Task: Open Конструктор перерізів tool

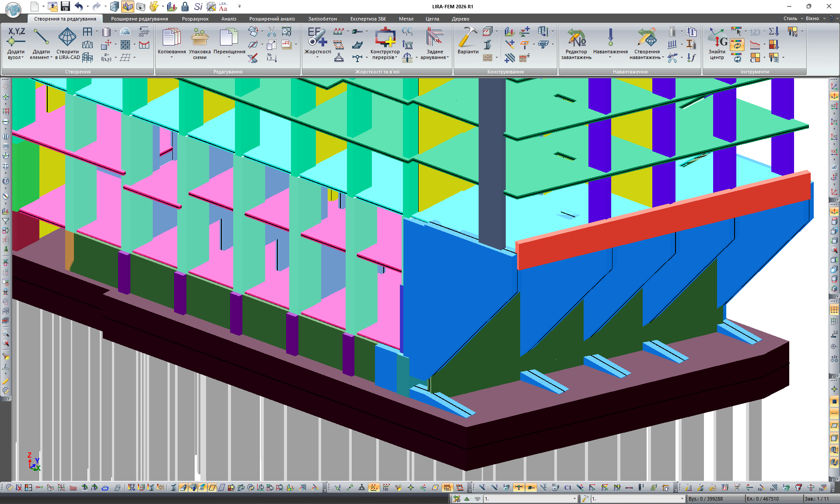Action: (385, 38)
